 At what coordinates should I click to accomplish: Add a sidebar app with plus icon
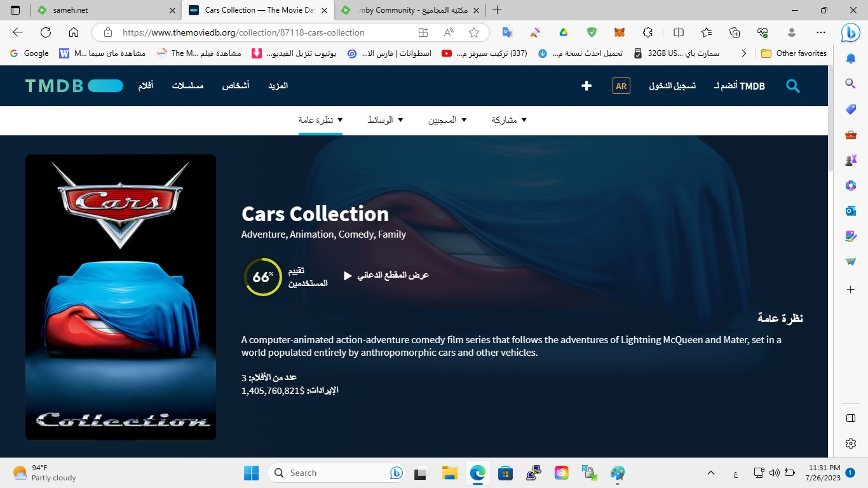coord(851,289)
